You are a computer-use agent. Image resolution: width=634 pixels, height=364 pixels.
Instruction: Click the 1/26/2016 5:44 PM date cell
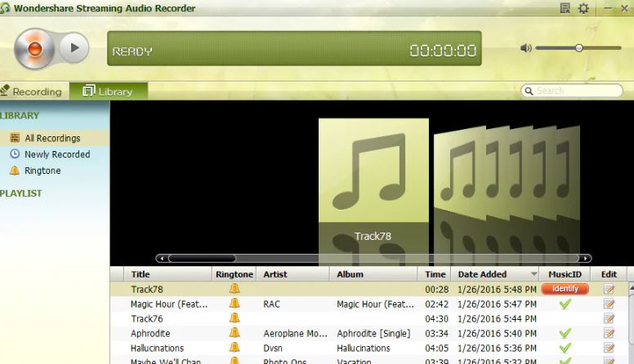[x=497, y=319]
